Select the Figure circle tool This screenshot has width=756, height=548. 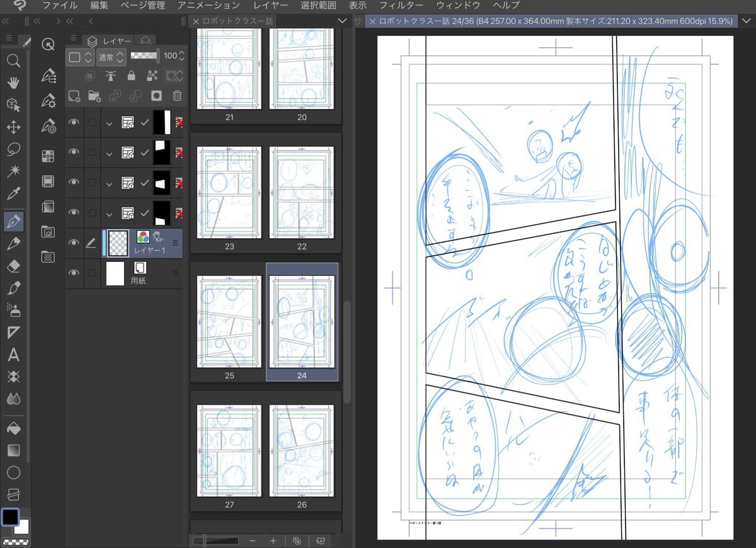coord(13,472)
